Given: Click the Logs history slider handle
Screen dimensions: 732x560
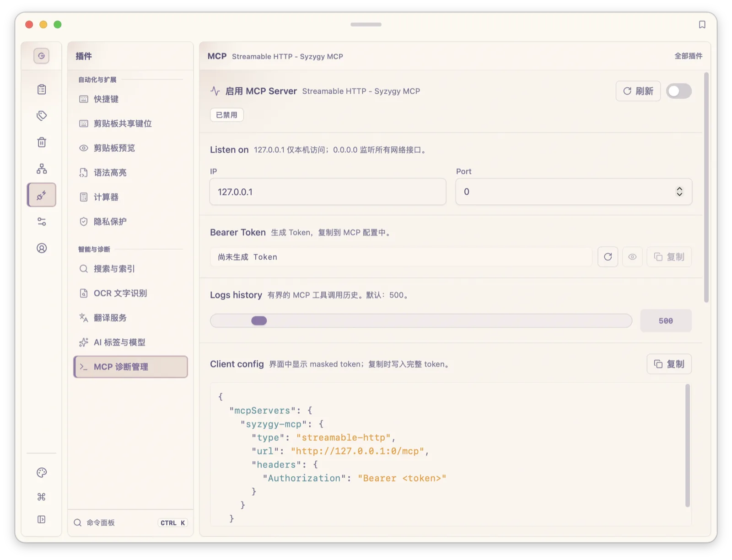Looking at the screenshot, I should [x=259, y=321].
